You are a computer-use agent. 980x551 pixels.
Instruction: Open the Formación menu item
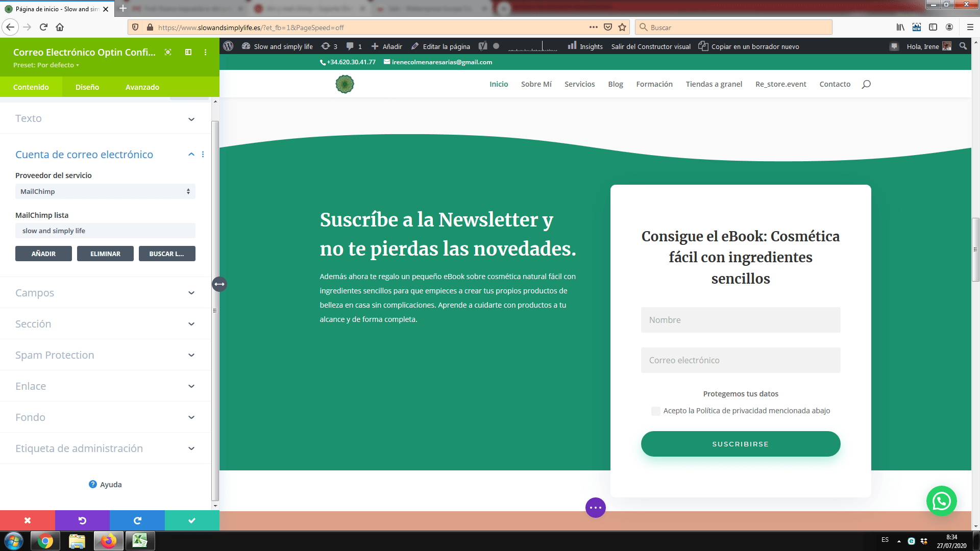click(x=654, y=84)
